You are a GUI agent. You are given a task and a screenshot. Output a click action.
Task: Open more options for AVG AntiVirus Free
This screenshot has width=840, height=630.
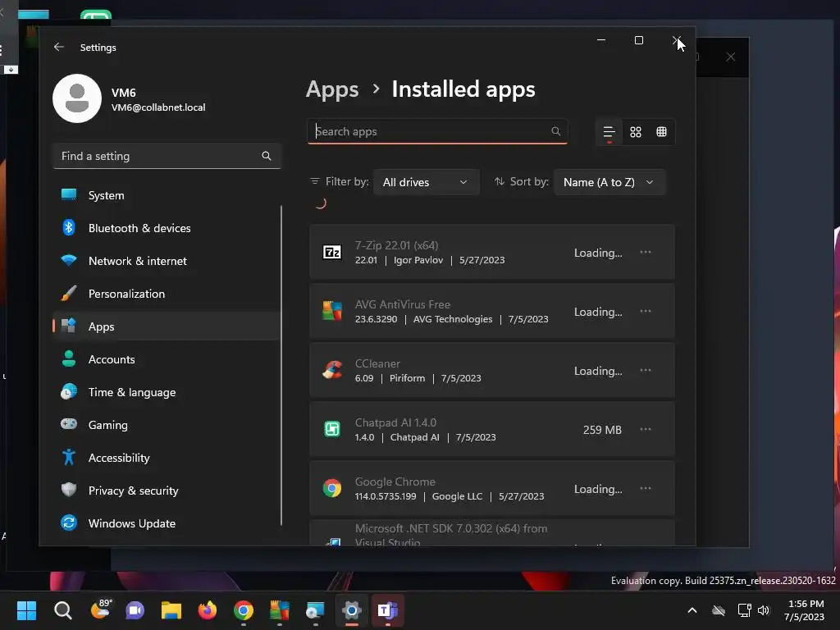coord(646,311)
